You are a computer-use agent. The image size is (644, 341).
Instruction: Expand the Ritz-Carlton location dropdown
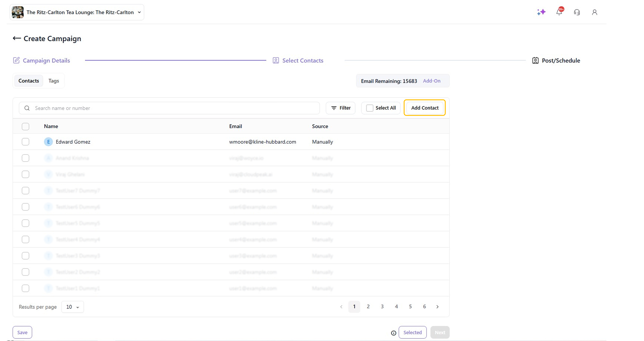(139, 12)
